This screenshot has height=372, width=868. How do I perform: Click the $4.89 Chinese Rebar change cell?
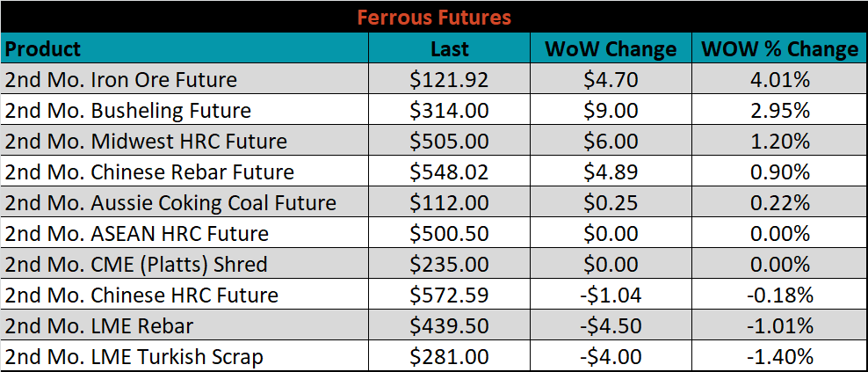coord(611,171)
